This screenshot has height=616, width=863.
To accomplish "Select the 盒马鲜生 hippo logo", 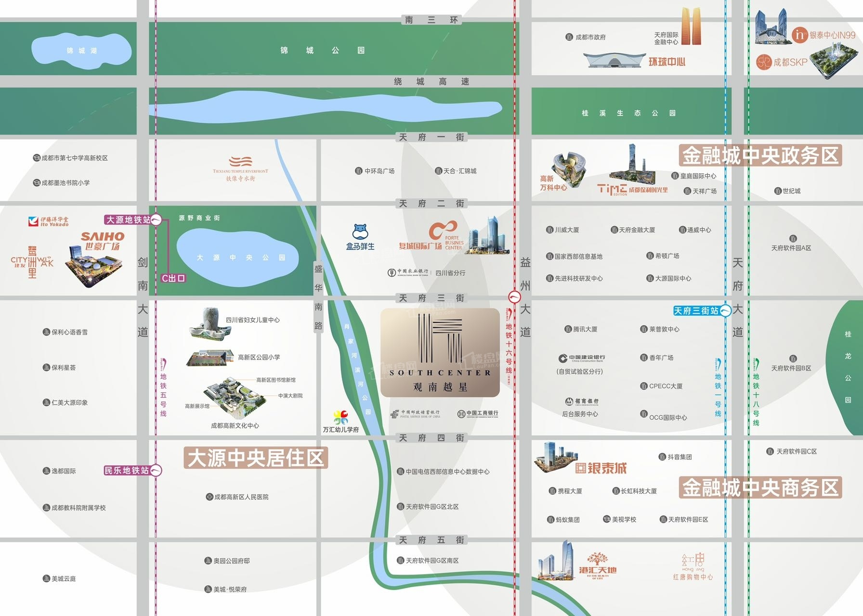I will click(360, 237).
